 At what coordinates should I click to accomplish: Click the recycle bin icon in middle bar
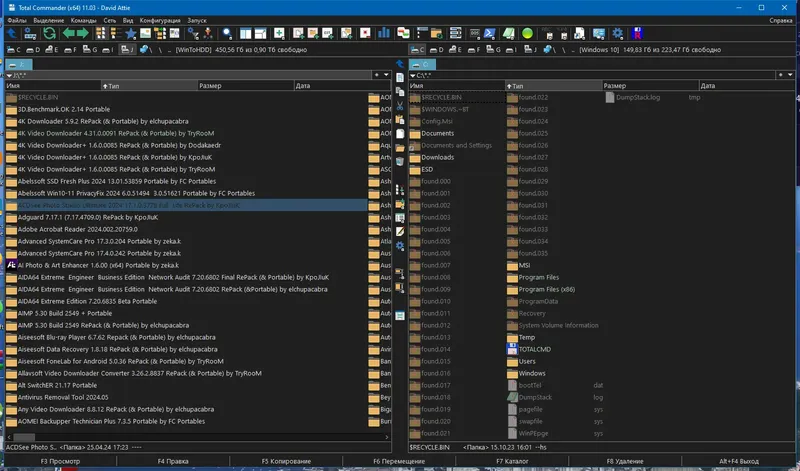400,161
